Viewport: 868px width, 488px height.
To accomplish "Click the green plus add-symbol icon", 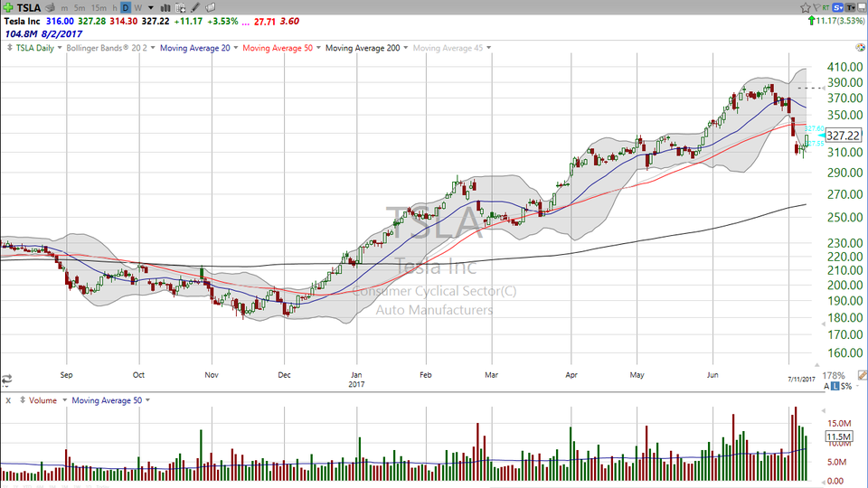I will click(8, 7).
